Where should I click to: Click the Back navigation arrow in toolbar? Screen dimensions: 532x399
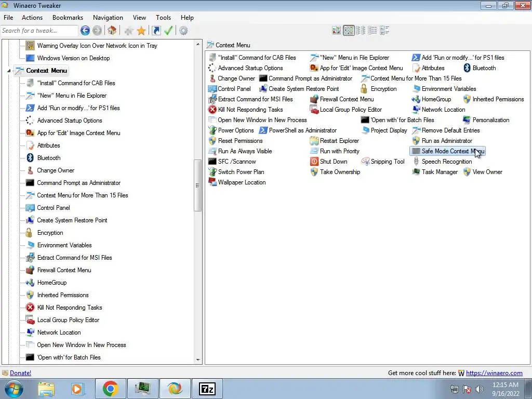[85, 31]
